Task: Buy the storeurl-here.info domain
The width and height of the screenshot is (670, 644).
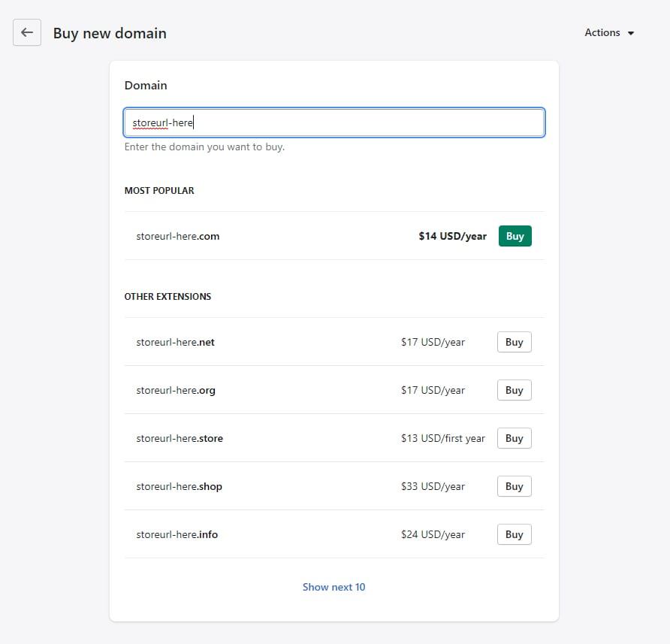Action: point(514,534)
